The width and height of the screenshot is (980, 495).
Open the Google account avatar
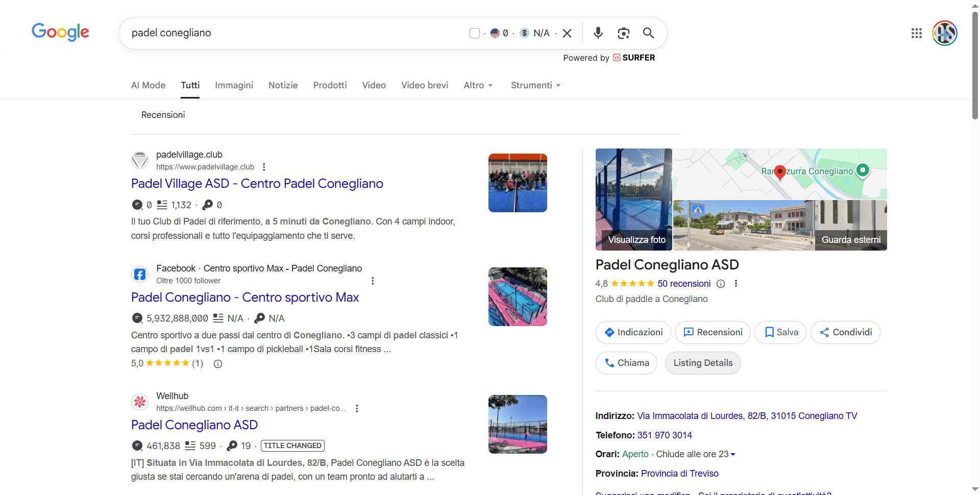click(x=944, y=33)
